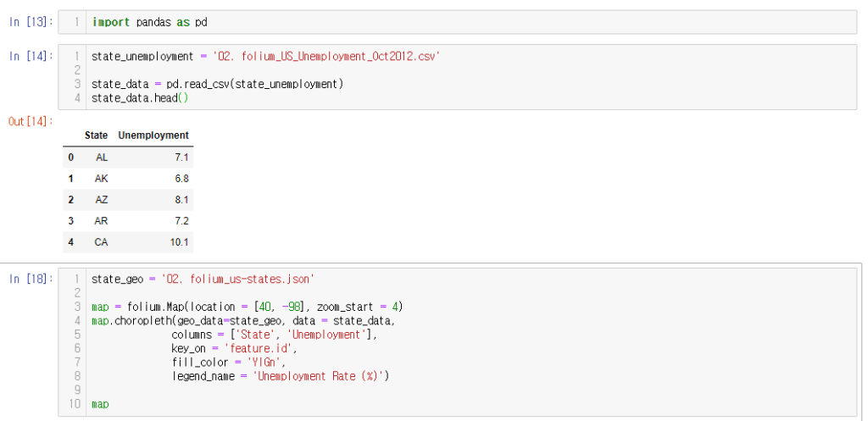Place cursor on the pd.read_csv line
Image resolution: width=868 pixels, height=421 pixels.
pyautogui.click(x=217, y=84)
